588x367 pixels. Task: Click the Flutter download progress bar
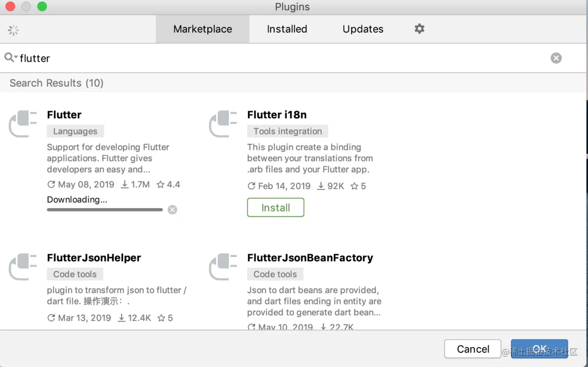[105, 210]
